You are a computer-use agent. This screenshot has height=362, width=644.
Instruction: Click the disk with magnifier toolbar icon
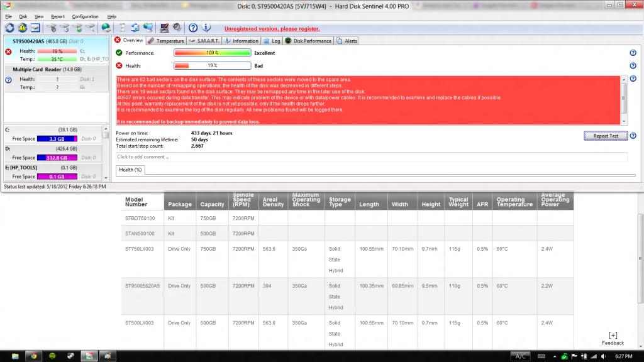click(91, 28)
